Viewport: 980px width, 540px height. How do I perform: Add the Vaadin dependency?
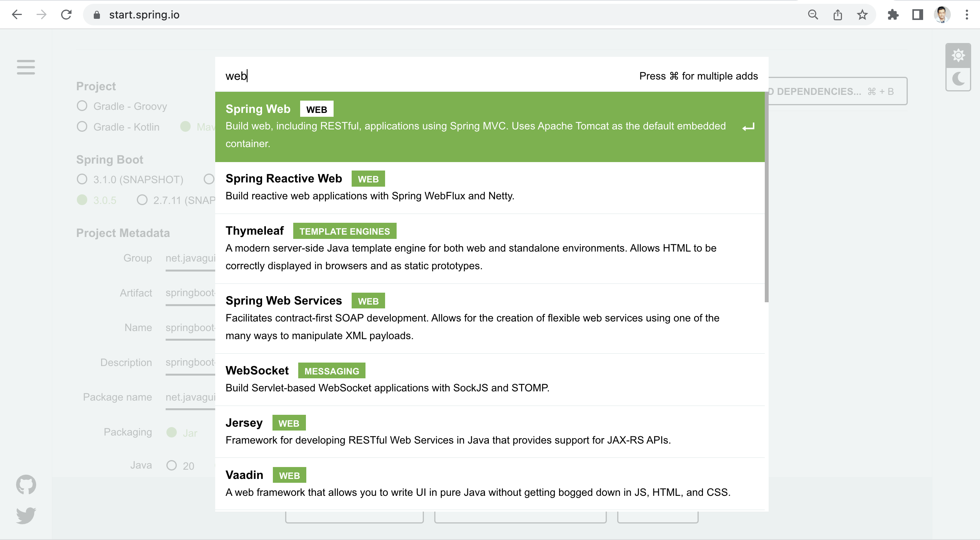[x=490, y=484]
